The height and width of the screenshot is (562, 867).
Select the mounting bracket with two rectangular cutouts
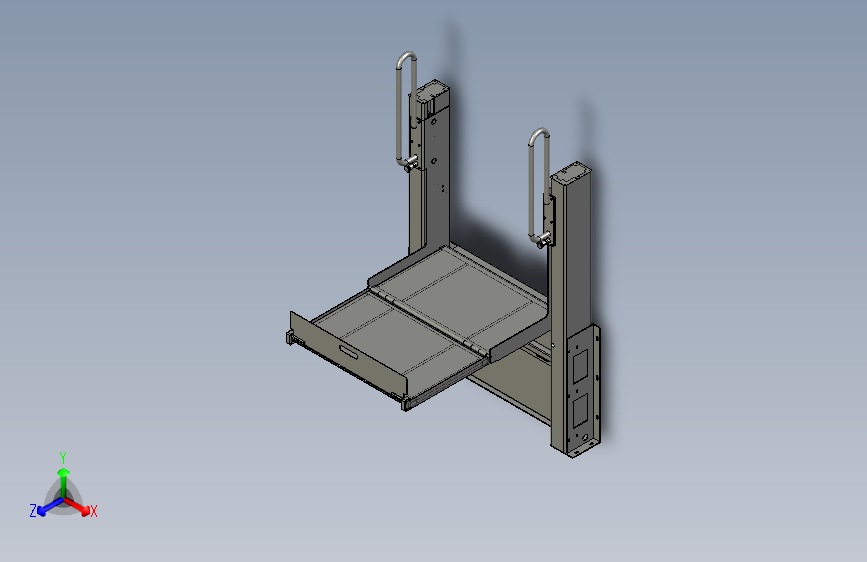tap(582, 391)
